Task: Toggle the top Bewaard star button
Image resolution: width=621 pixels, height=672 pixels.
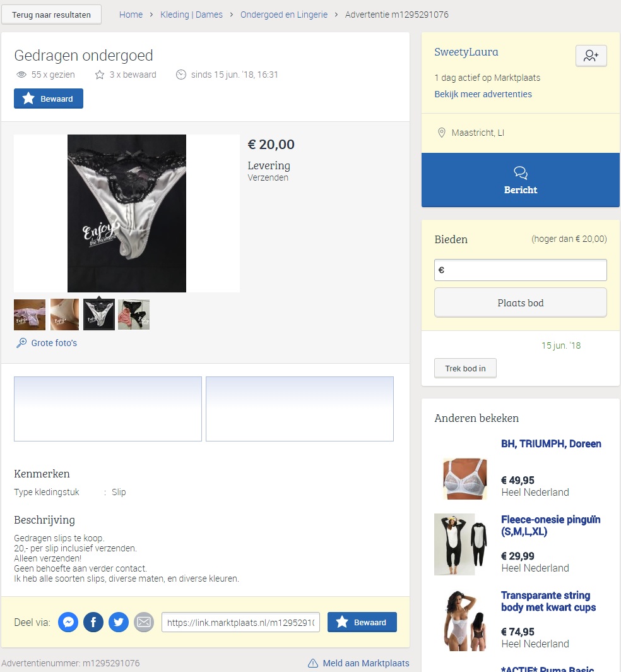Action: (49, 99)
